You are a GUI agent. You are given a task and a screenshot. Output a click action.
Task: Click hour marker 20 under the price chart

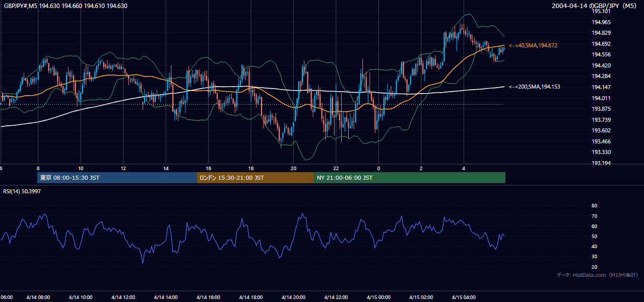(x=293, y=169)
